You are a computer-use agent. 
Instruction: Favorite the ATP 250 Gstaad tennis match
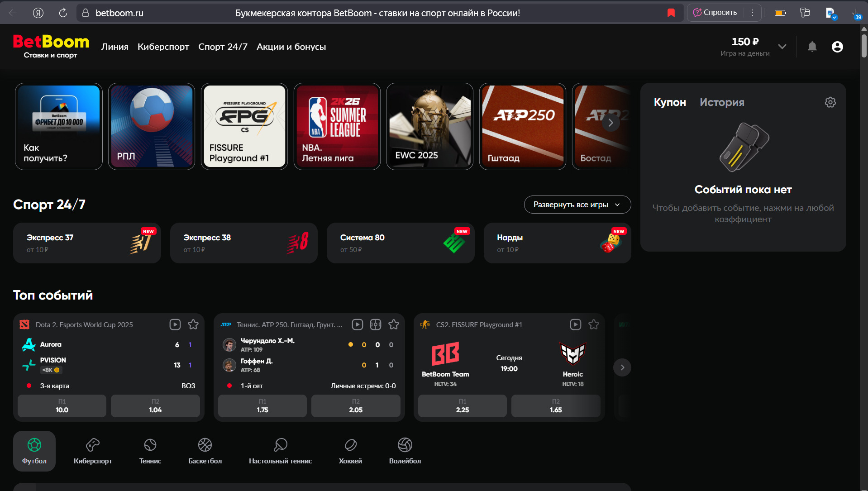[x=394, y=324]
